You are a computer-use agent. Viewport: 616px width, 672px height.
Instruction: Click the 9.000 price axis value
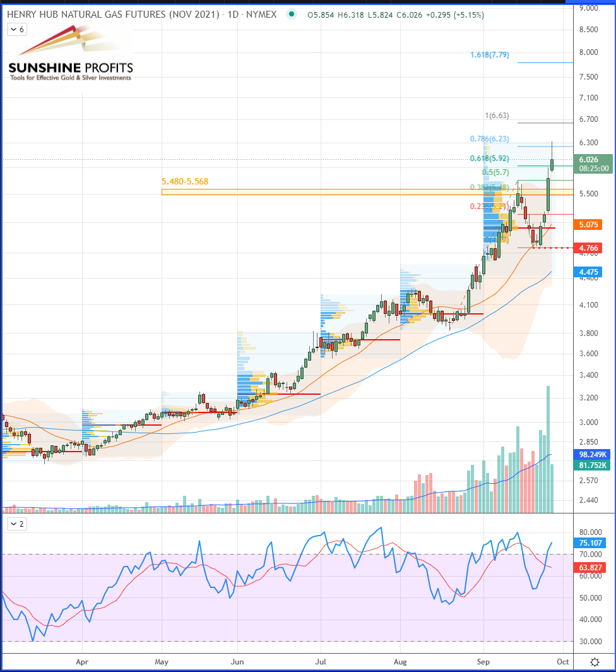pos(589,8)
